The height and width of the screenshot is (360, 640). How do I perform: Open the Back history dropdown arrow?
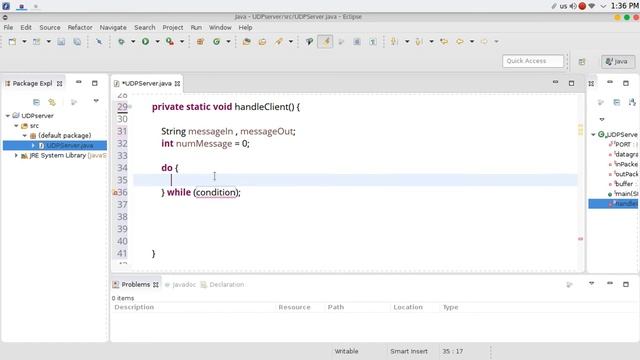(x=472, y=42)
